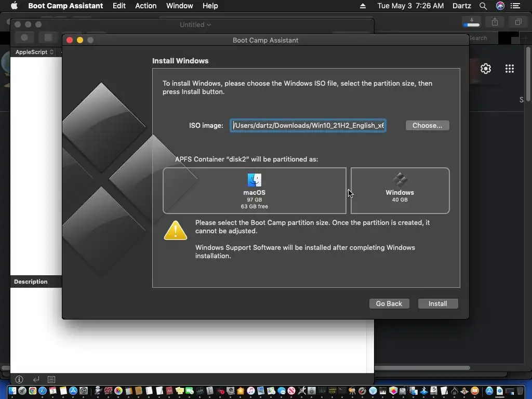Open Launchpad from the Dock
The image size is (532, 399).
pyautogui.click(x=22, y=391)
